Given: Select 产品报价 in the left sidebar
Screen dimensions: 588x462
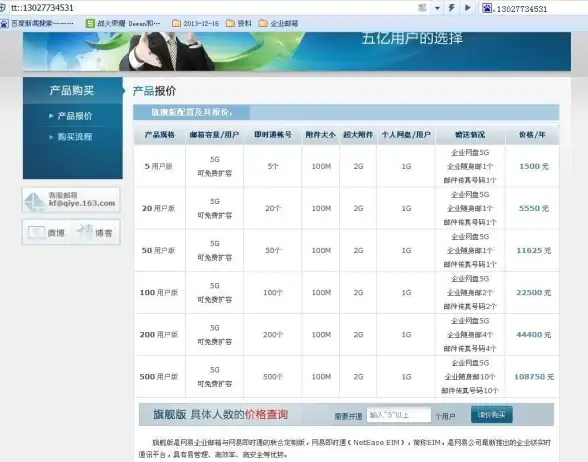Looking at the screenshot, I should (x=74, y=116).
